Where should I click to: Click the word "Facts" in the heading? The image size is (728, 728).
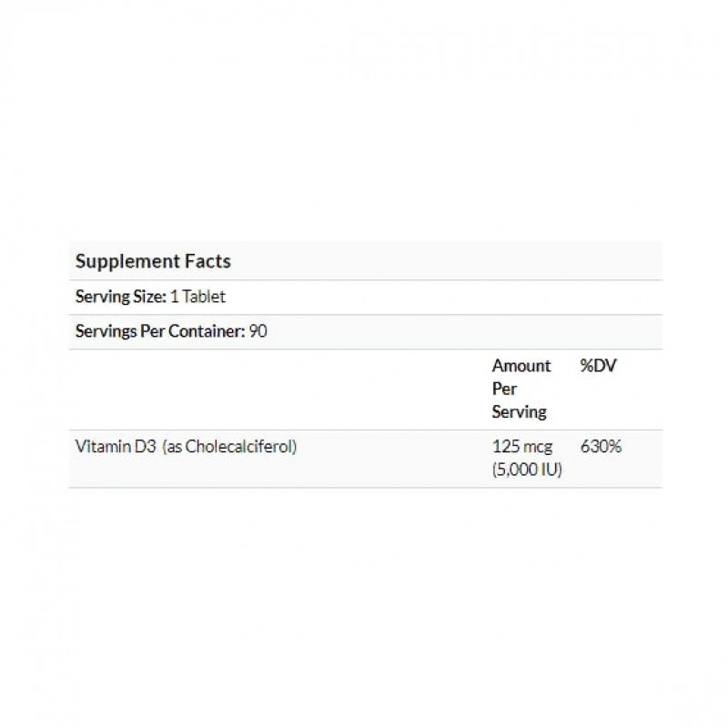[x=207, y=261]
